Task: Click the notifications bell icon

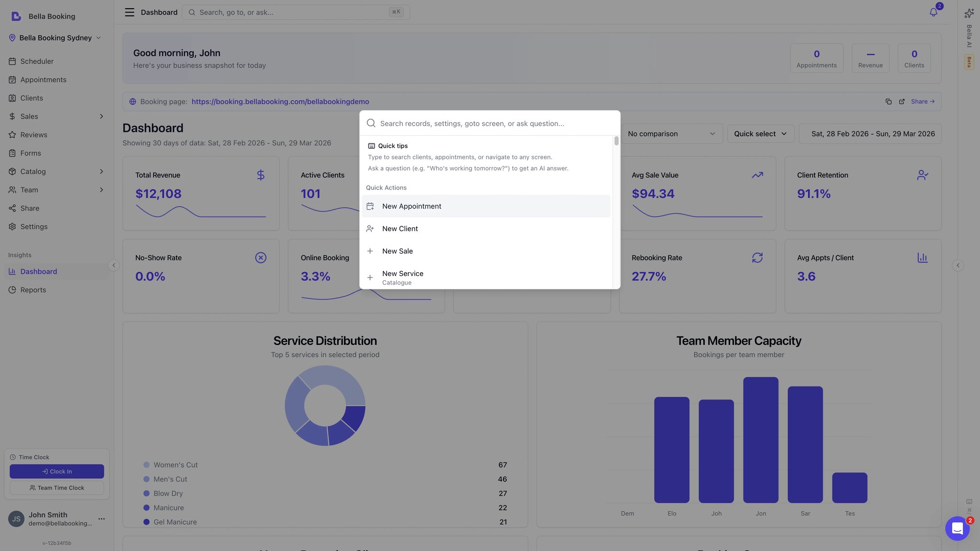Action: click(x=933, y=12)
